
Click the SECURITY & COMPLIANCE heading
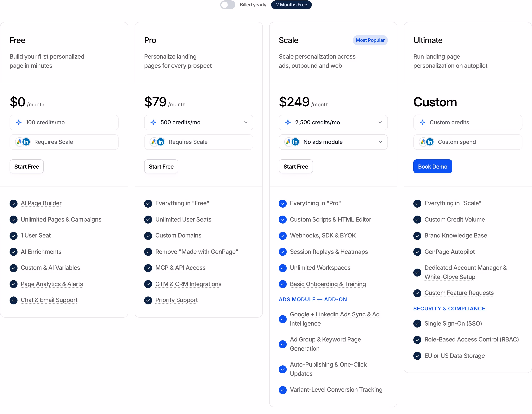tap(449, 309)
